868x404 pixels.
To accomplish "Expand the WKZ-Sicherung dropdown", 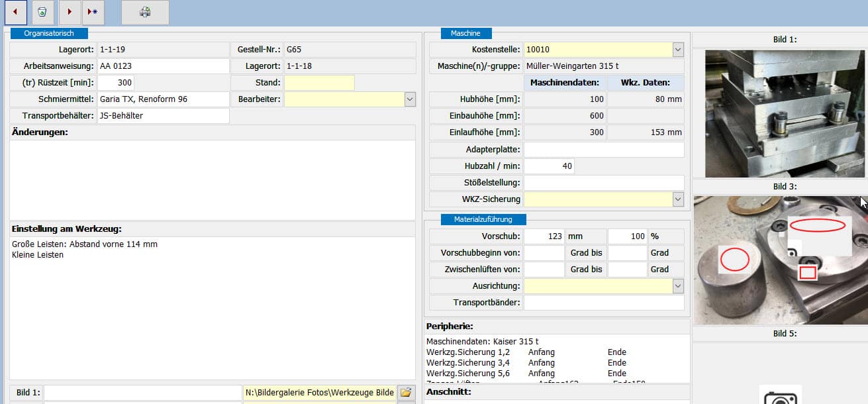I will tap(677, 199).
